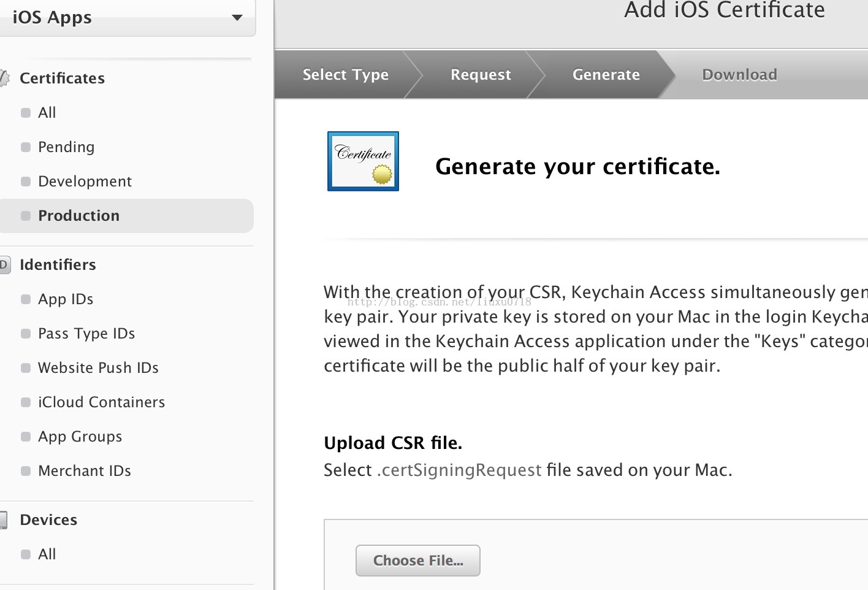Go to Website Push IDs
Viewport: 868px width, 590px height.
click(98, 368)
